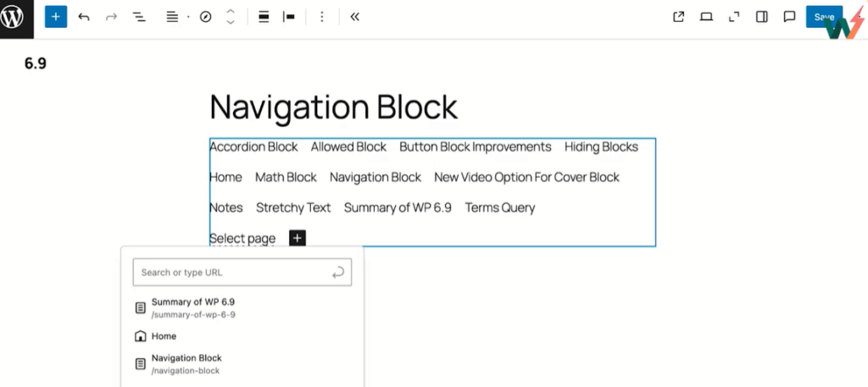
Task: Open the device preview laptop icon
Action: pos(706,17)
